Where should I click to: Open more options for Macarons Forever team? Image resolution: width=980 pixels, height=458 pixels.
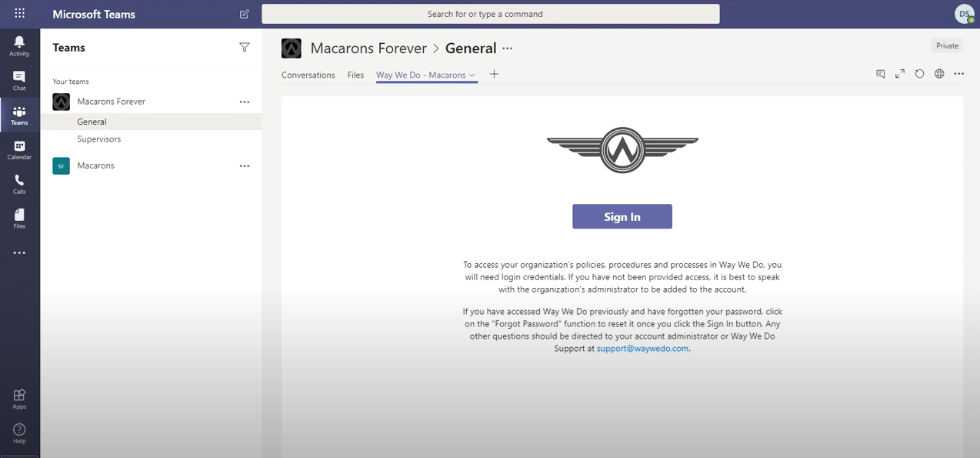pyautogui.click(x=245, y=102)
